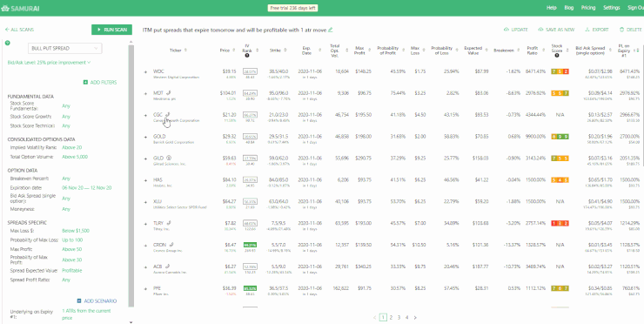Click Add Scenario
This screenshot has height=324, width=644.
pyautogui.click(x=97, y=301)
